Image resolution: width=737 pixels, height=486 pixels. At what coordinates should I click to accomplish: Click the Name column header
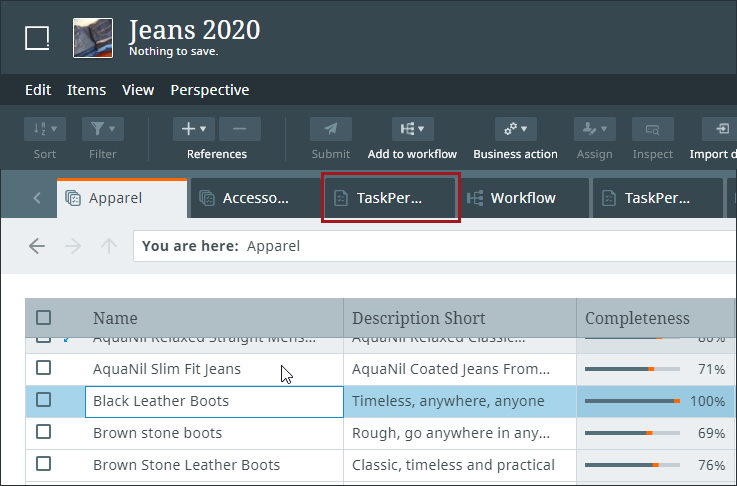pos(115,318)
